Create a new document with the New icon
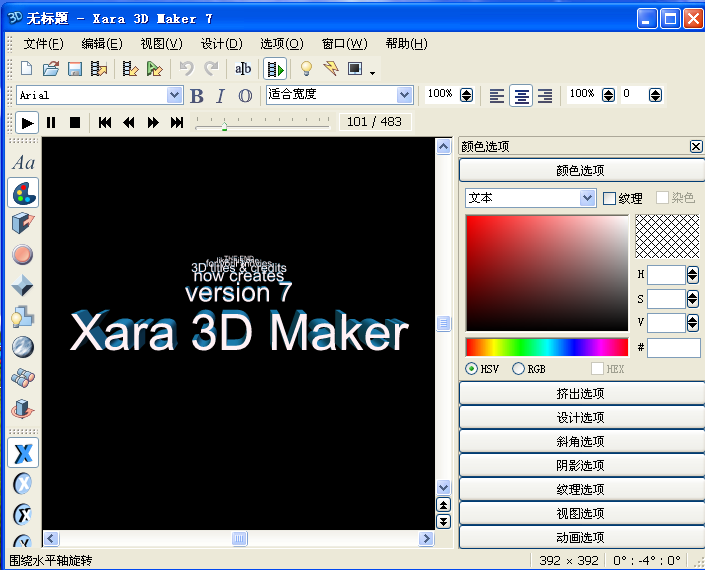Image resolution: width=705 pixels, height=570 pixels. (27, 69)
